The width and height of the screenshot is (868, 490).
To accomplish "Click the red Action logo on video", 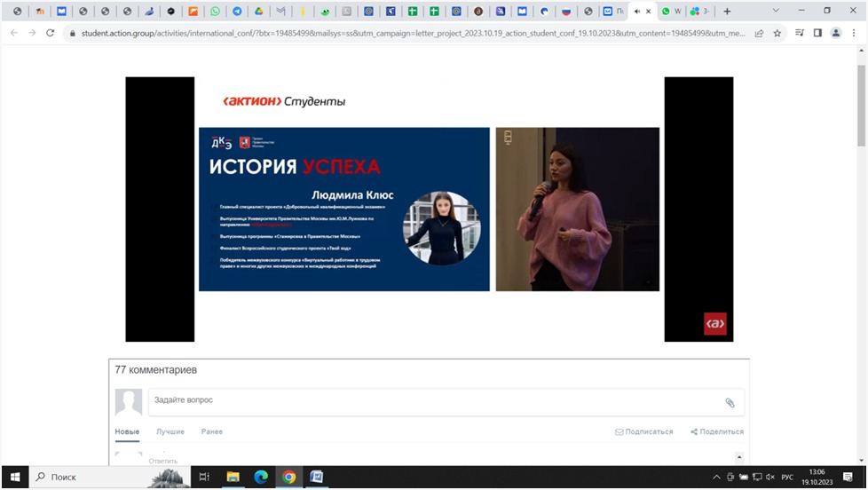I will [715, 324].
